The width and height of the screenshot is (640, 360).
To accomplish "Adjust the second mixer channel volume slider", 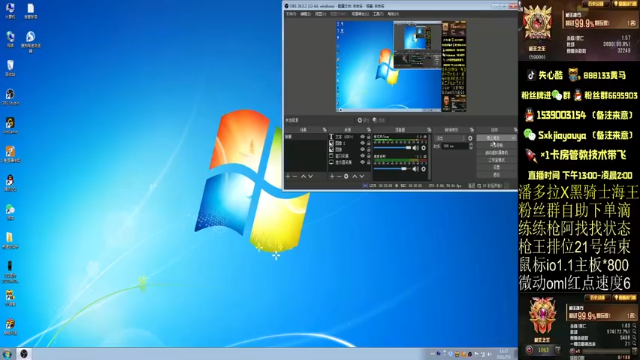I will tap(392, 169).
